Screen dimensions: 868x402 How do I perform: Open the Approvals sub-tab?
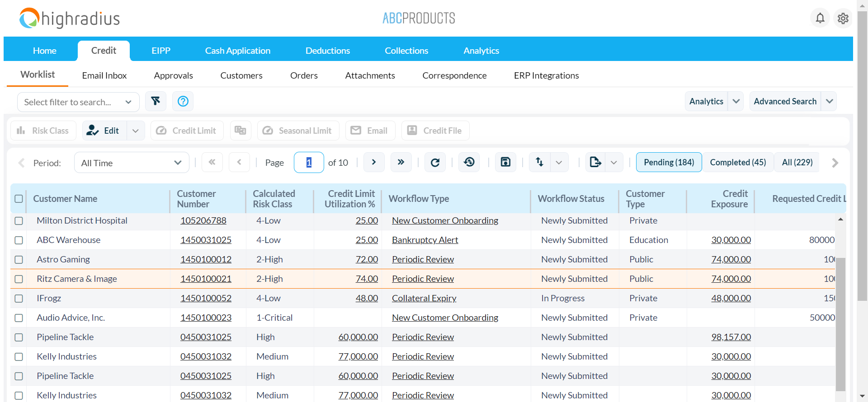173,75
